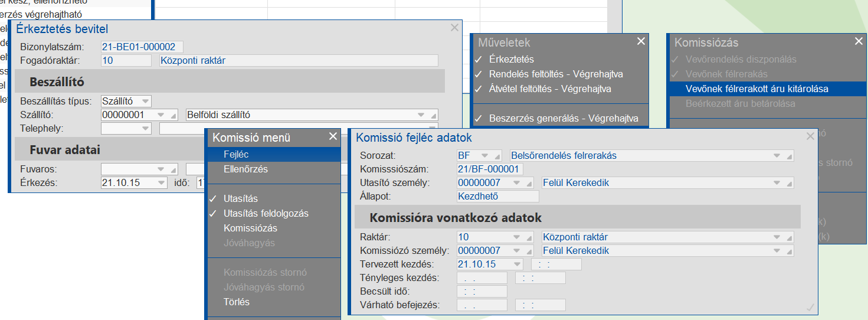This screenshot has width=868, height=320.
Task: Select Fejléc in Komissió menü
Action: click(274, 154)
